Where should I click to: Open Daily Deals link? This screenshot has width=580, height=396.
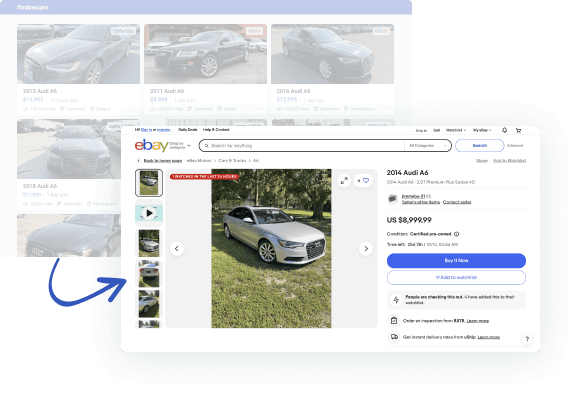[x=188, y=130]
